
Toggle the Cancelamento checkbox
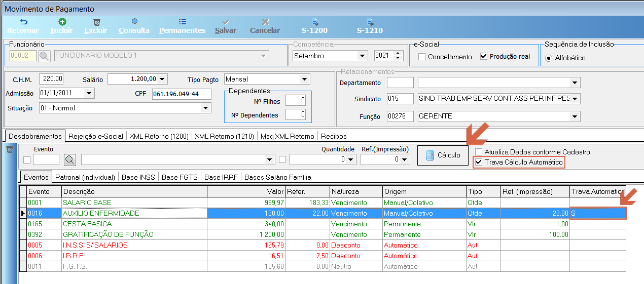pyautogui.click(x=422, y=57)
